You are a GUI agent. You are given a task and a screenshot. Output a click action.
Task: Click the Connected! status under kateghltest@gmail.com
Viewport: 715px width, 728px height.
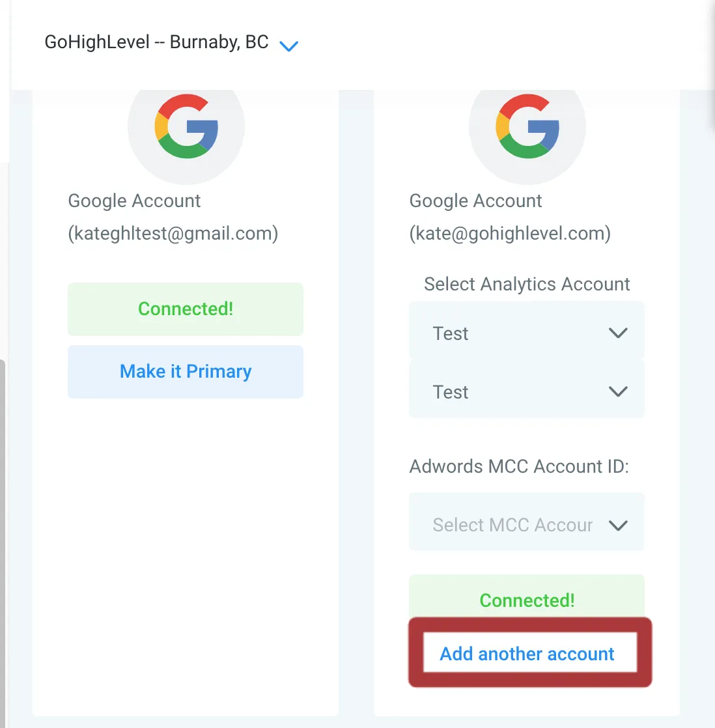tap(185, 309)
